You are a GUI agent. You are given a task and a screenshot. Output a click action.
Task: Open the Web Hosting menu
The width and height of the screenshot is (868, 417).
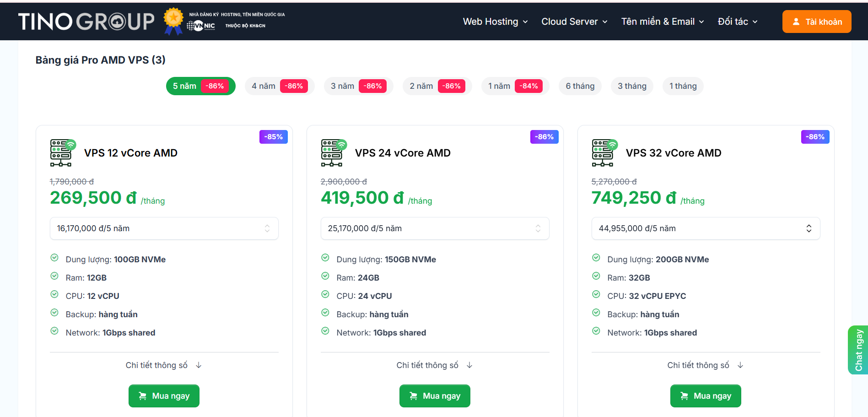click(x=495, y=22)
